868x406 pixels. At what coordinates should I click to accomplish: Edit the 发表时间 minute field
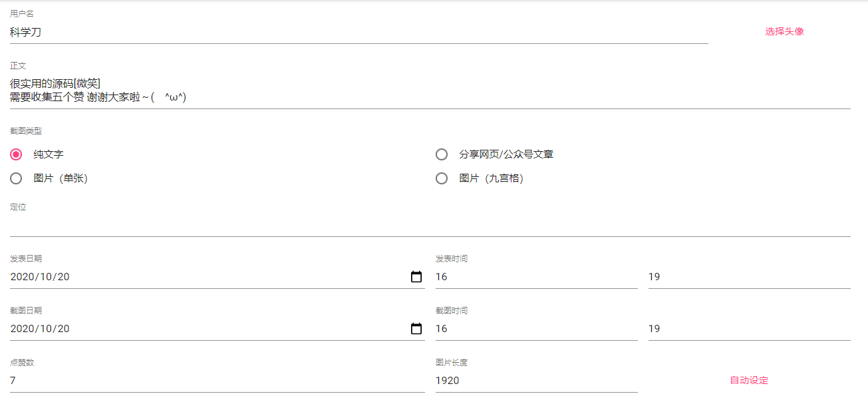749,277
